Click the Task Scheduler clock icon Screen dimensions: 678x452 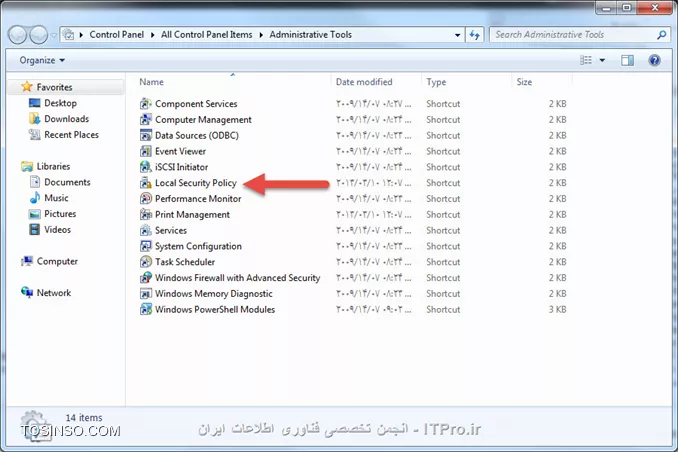point(146,262)
